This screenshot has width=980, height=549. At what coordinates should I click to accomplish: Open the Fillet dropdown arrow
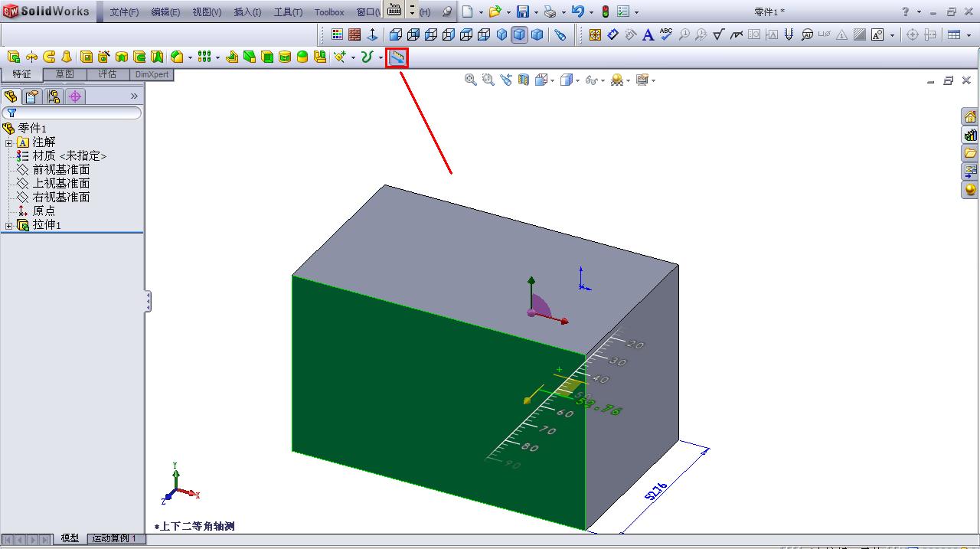coord(190,57)
